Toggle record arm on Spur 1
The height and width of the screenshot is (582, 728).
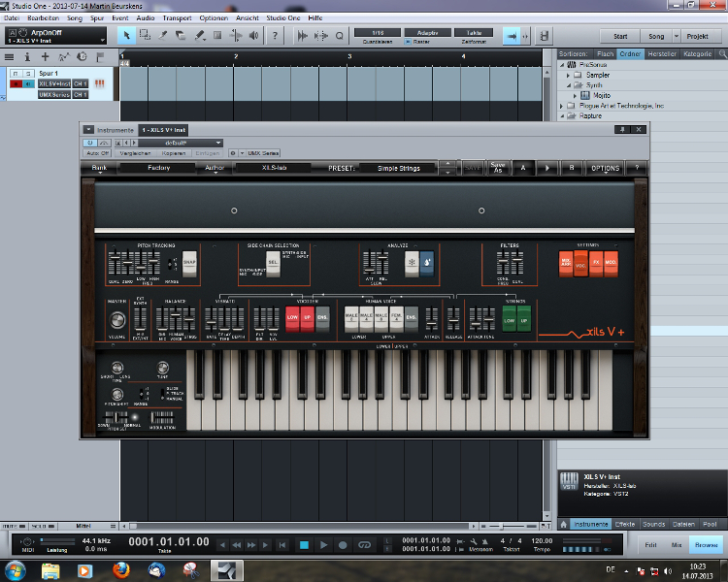coord(16,83)
